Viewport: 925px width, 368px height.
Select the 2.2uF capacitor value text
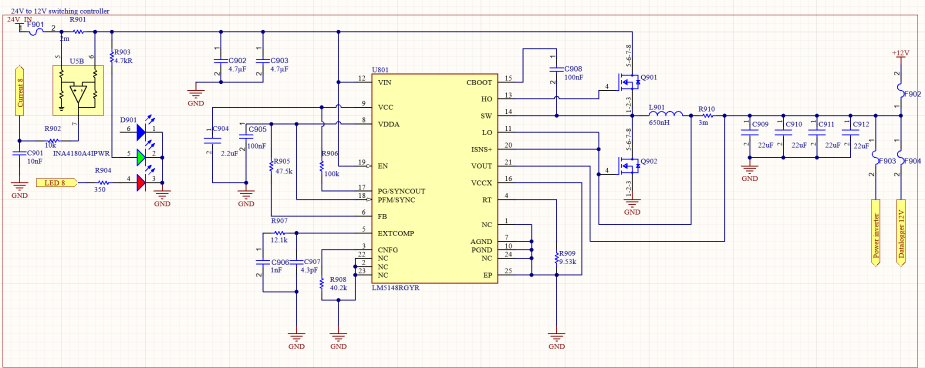click(228, 153)
